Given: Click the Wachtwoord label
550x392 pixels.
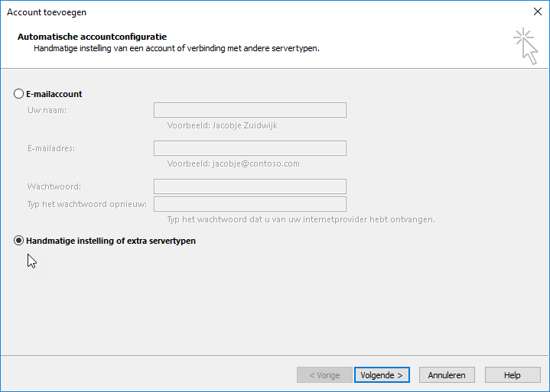Looking at the screenshot, I should pyautogui.click(x=54, y=186).
